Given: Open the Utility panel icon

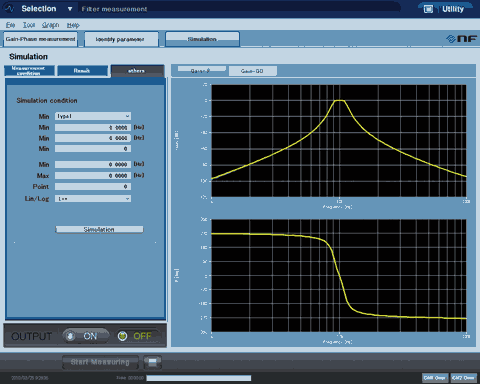Looking at the screenshot, I should (x=428, y=9).
